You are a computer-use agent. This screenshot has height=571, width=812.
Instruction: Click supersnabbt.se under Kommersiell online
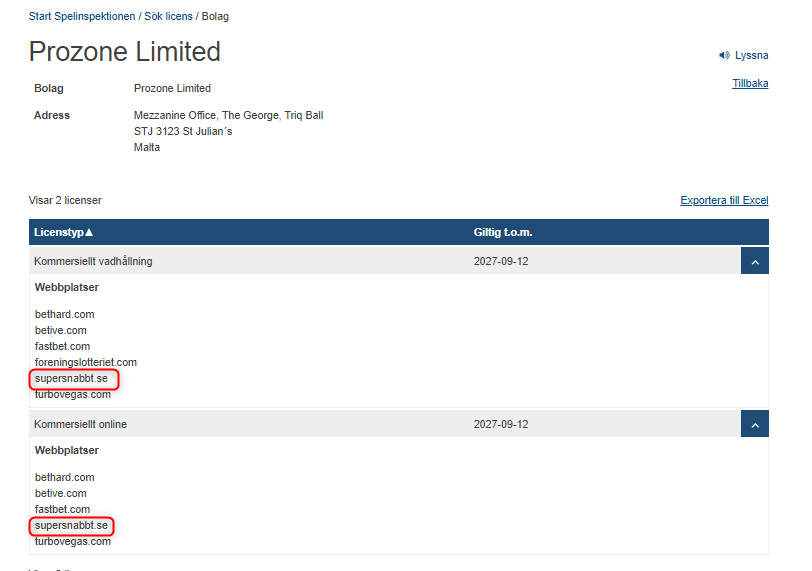[x=71, y=525]
